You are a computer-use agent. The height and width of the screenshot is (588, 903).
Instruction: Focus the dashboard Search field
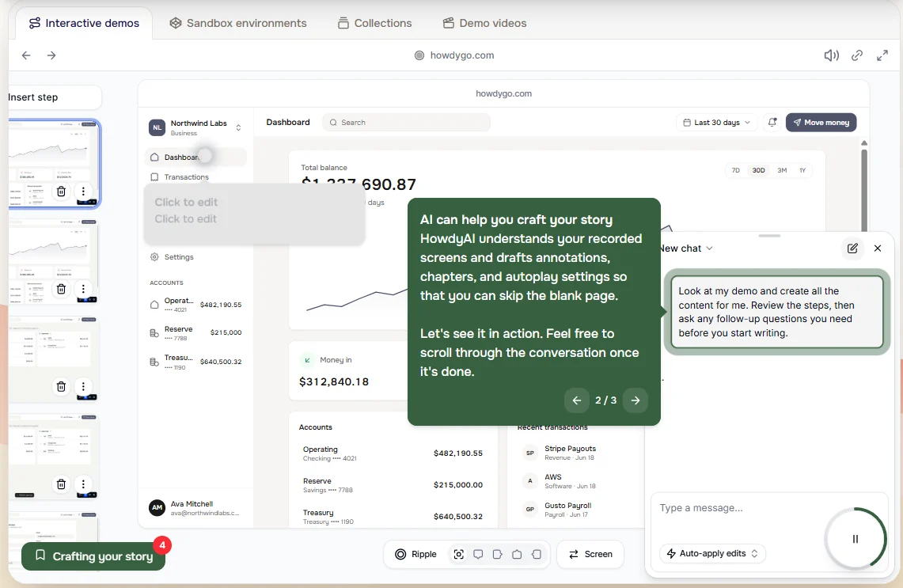[x=406, y=122]
